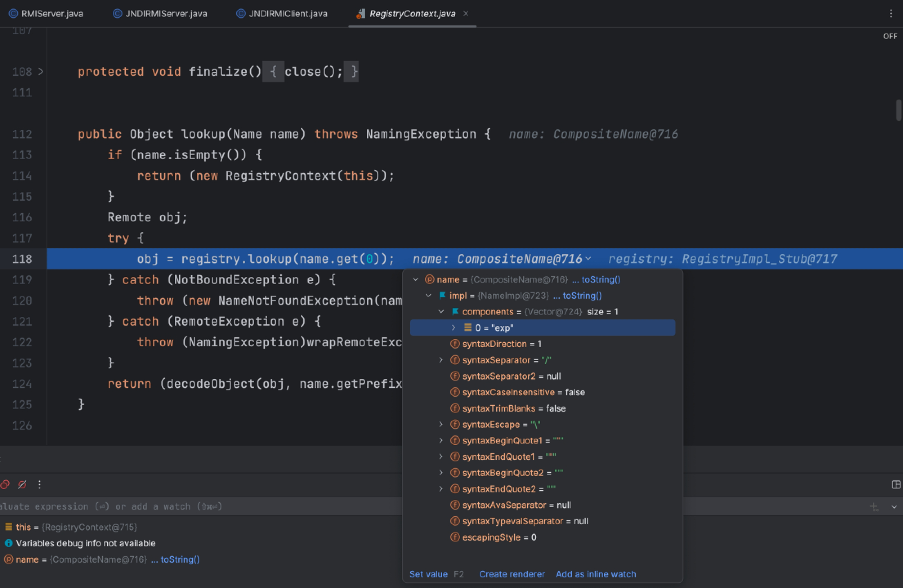Expand the syntaxEscape field
903x588 pixels.
pos(441,425)
